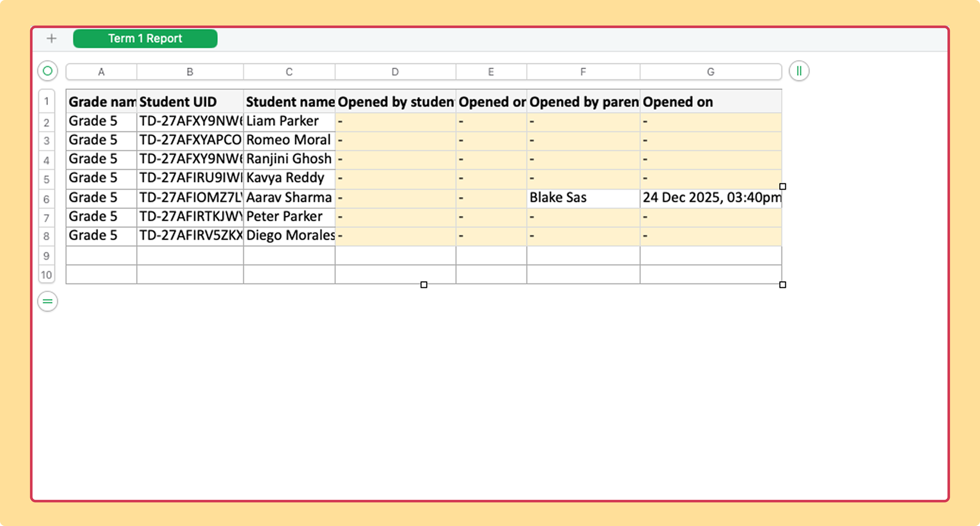Select the '24 Dec 2025, 03:40pm' cell
The image size is (980, 526).
click(711, 198)
